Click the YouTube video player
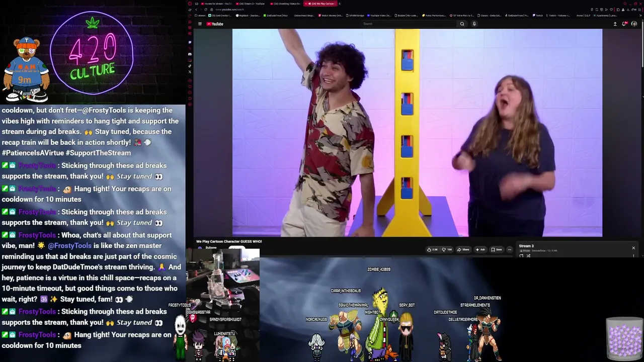The image size is (644, 362). pos(417,133)
